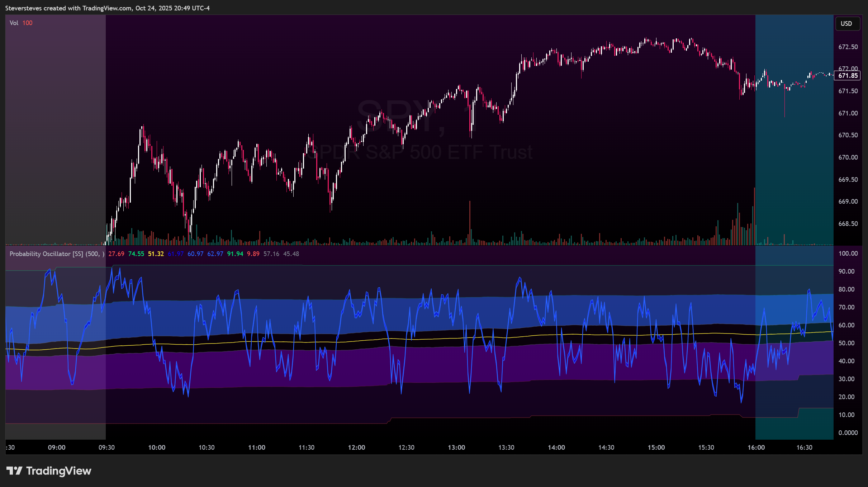Click the 671.50 price scale label
Viewport: 868px width, 487px height.
(848, 91)
